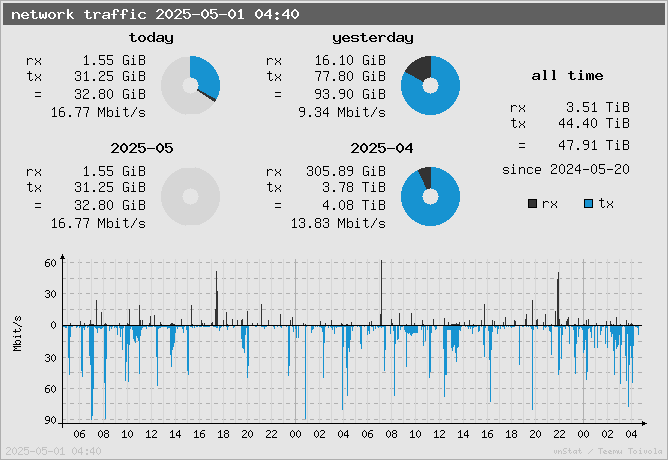Click the first '14' hour label on x-axis

tap(175, 434)
